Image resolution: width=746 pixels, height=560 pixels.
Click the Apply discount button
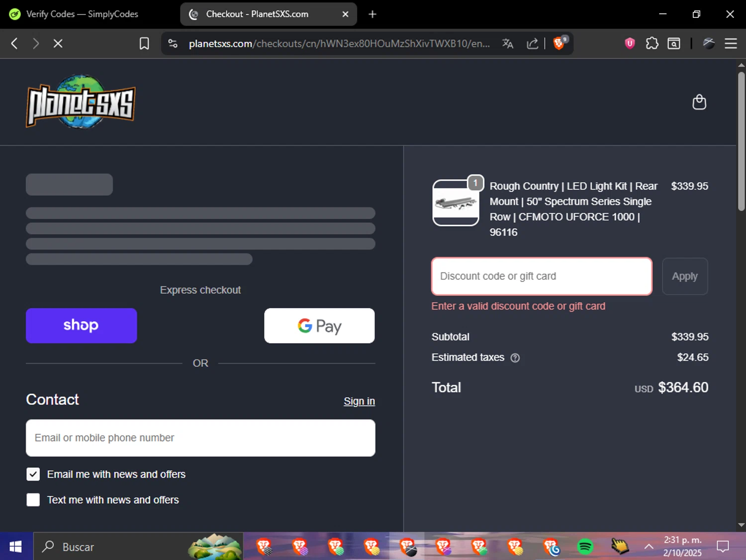pyautogui.click(x=685, y=276)
